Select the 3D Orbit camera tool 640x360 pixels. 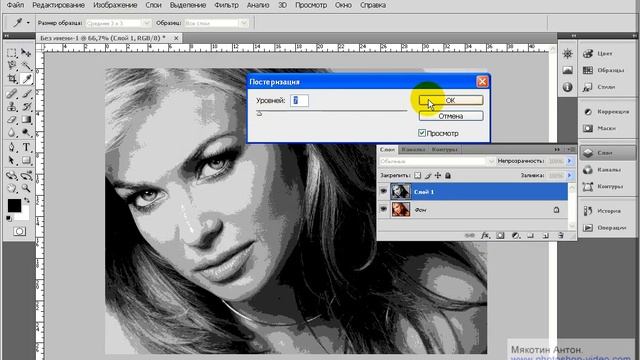coord(26,176)
